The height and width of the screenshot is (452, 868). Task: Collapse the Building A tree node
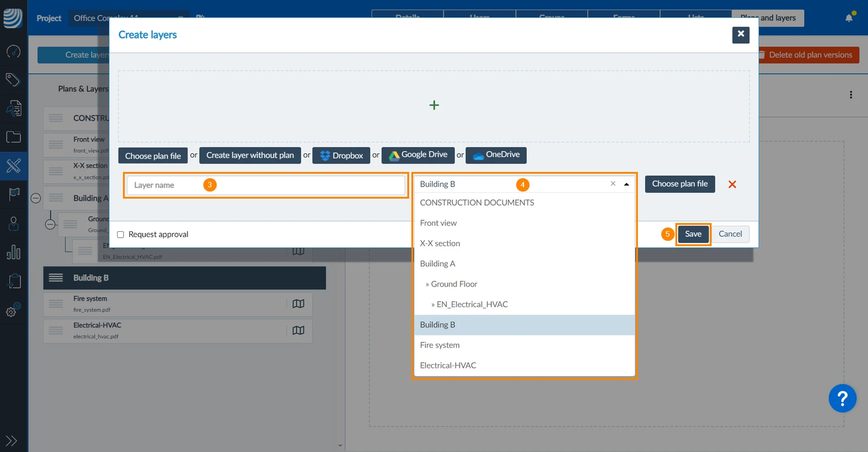point(36,198)
